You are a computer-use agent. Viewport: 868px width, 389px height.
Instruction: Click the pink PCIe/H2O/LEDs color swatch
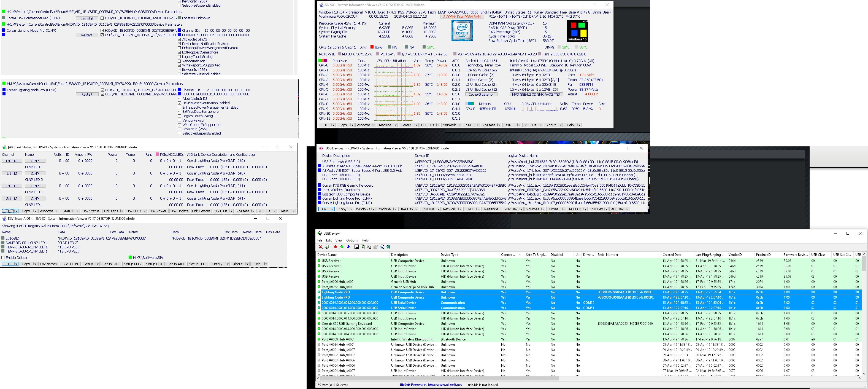click(157, 154)
